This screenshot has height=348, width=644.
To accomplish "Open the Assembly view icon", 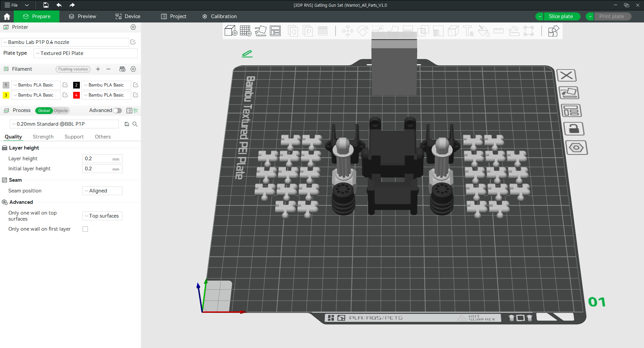I will tap(553, 31).
